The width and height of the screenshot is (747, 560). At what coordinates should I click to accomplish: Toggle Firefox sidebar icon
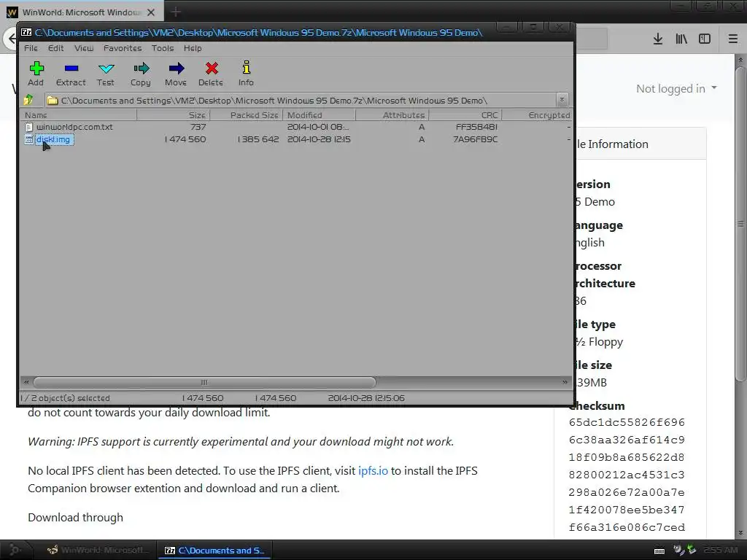click(x=705, y=39)
